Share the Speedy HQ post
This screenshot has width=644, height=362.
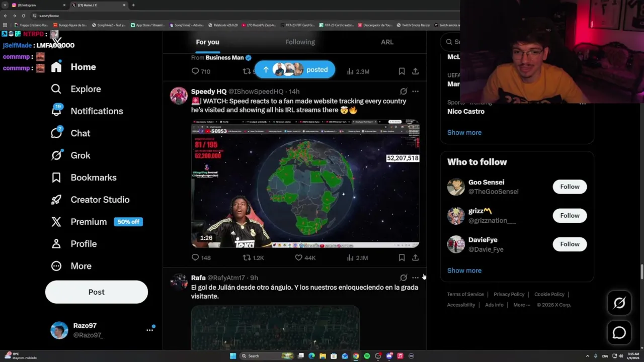click(x=415, y=257)
